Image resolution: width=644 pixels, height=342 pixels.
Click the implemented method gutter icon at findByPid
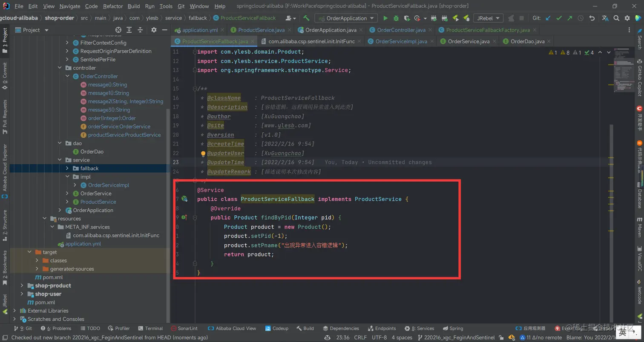coord(184,217)
